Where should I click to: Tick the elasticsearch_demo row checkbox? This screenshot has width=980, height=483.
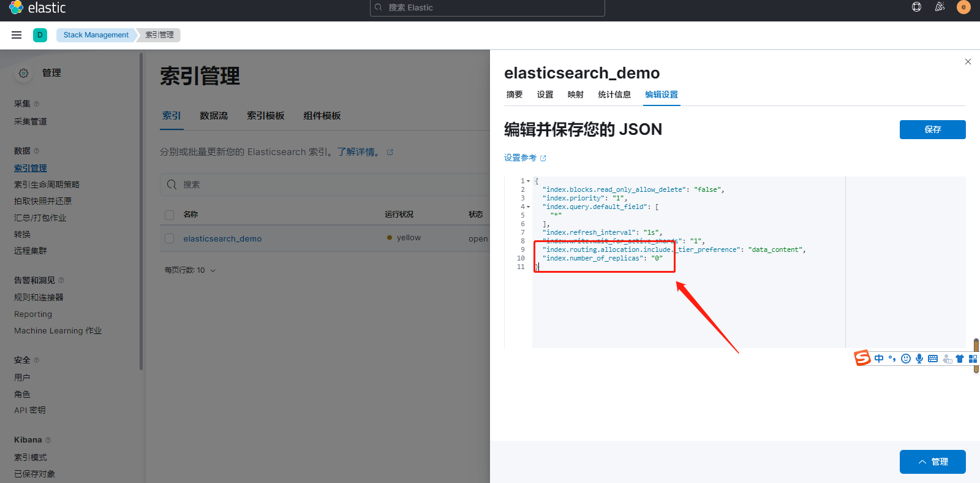click(169, 238)
